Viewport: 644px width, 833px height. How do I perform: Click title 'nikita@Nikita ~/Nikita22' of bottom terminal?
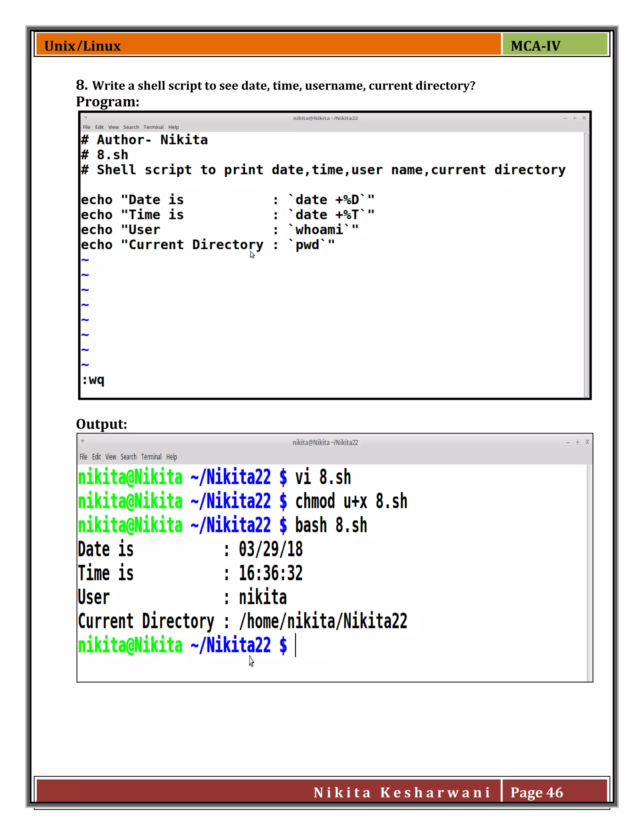pyautogui.click(x=325, y=443)
